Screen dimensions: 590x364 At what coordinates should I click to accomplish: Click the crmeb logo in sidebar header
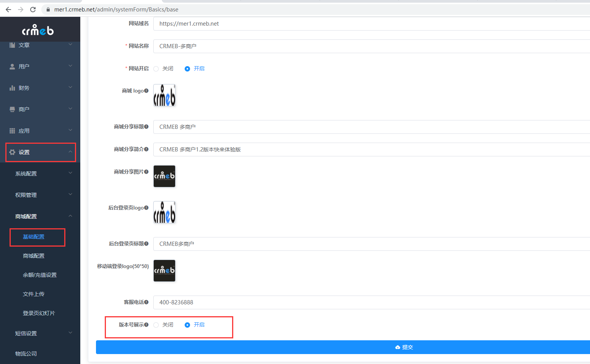(38, 30)
